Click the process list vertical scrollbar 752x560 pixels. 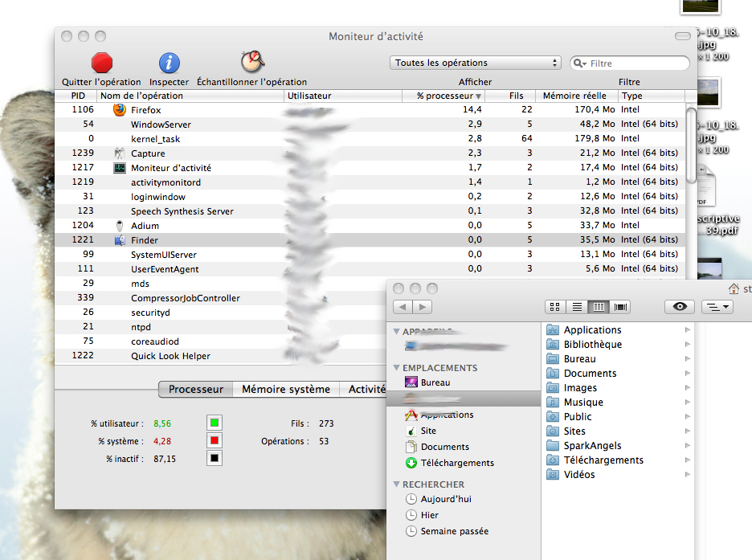[691, 145]
